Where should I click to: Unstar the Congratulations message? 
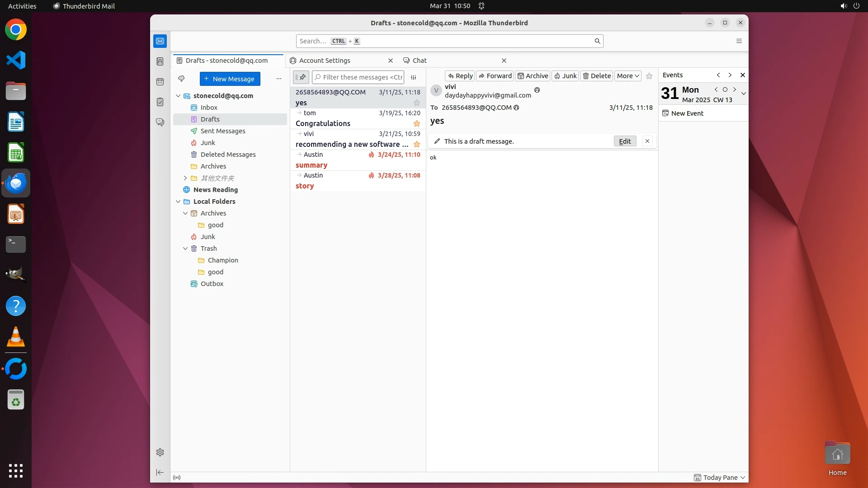point(417,123)
